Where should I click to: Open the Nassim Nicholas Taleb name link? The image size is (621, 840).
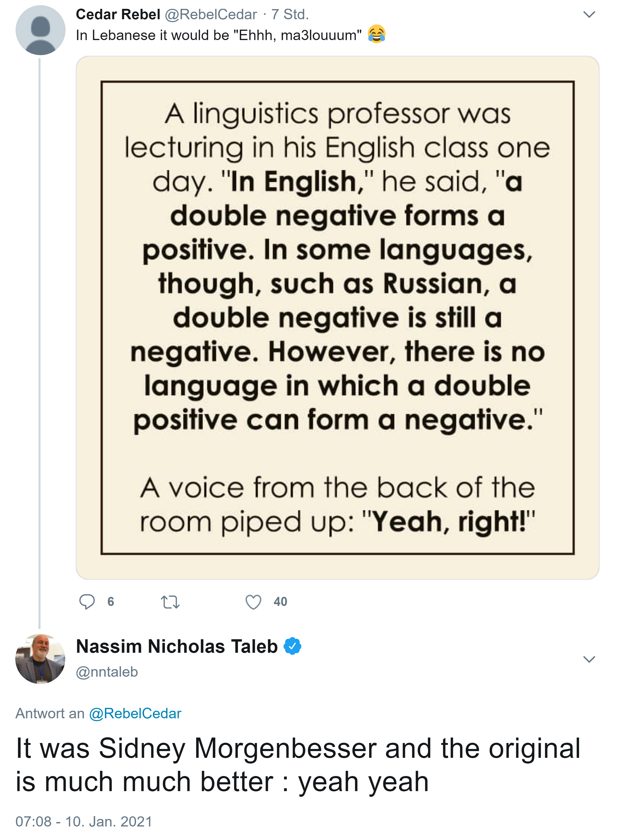177,646
